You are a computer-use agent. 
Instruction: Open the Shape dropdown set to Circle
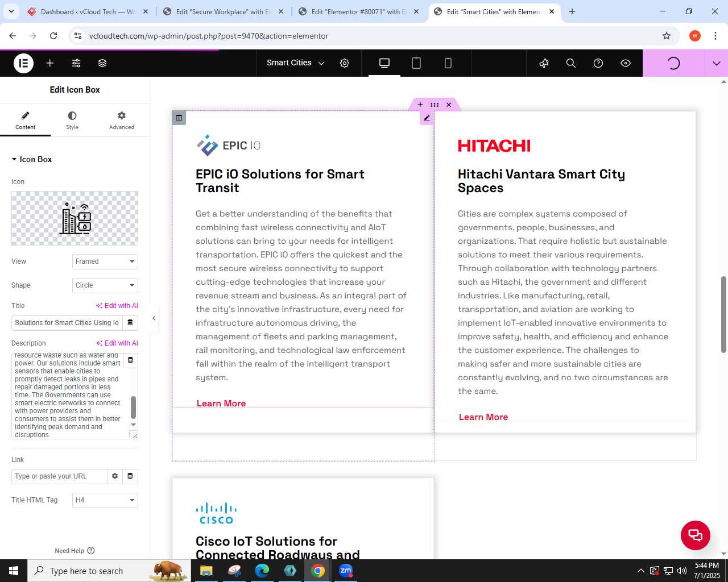(x=105, y=285)
